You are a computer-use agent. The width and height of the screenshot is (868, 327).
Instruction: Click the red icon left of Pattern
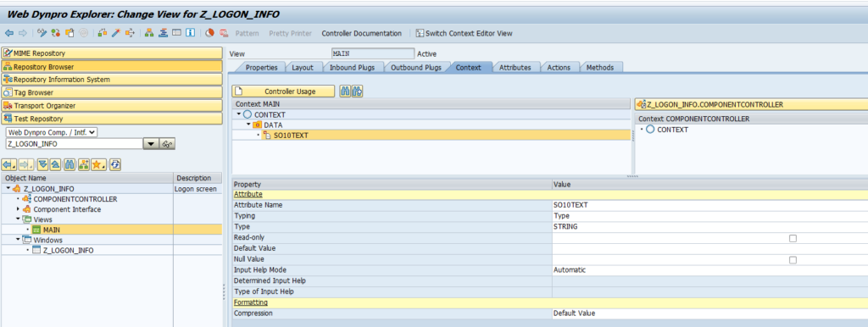click(x=224, y=33)
